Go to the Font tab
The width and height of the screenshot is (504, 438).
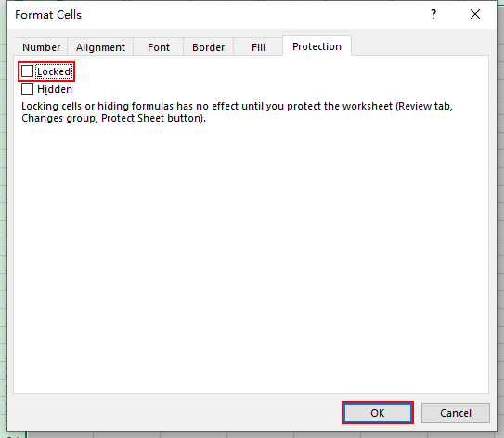(x=159, y=47)
